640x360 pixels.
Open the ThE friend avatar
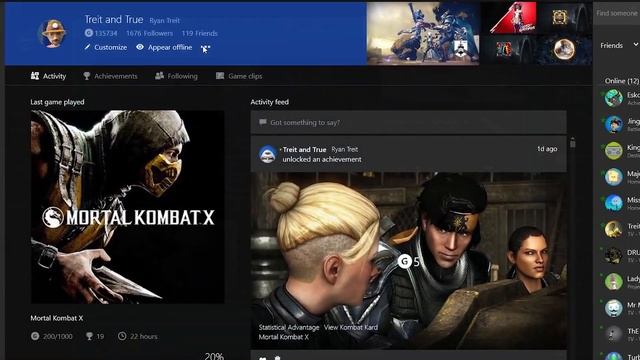pyautogui.click(x=613, y=334)
